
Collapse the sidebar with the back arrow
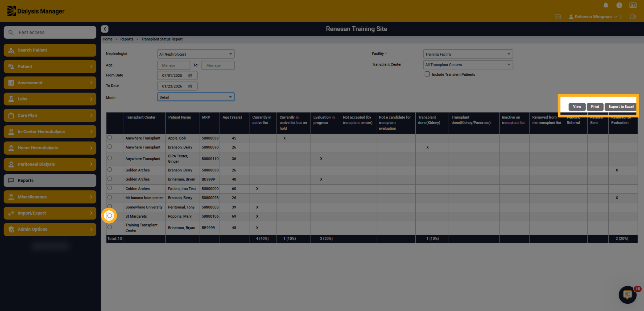105,29
